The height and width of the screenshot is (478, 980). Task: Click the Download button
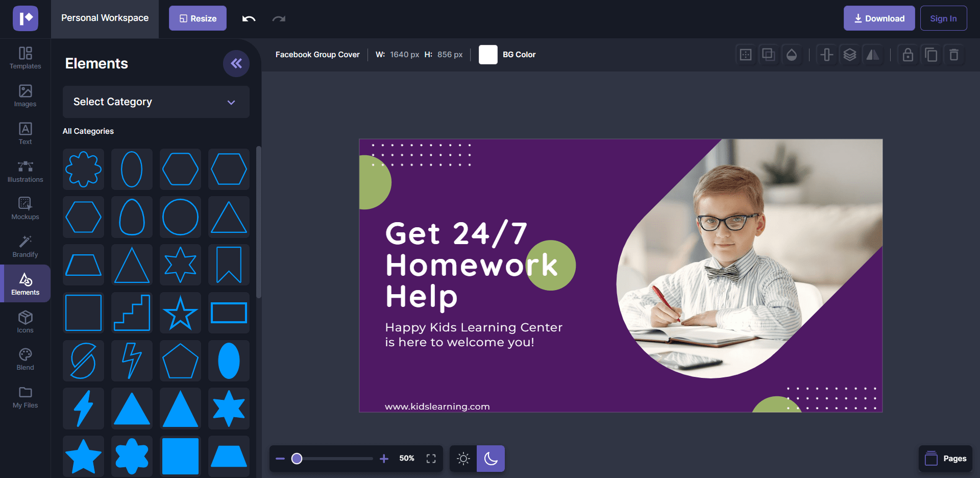[x=878, y=18]
